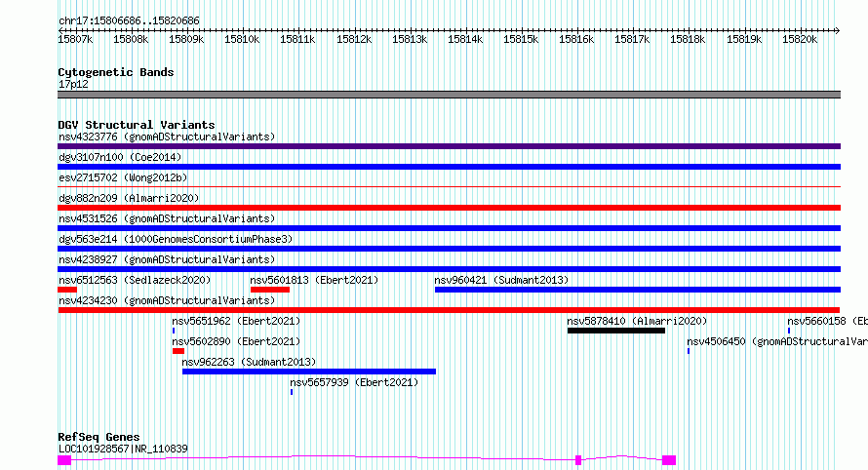
Task: Click the tiny blue nsv5651962 marker
Action: (x=174, y=331)
